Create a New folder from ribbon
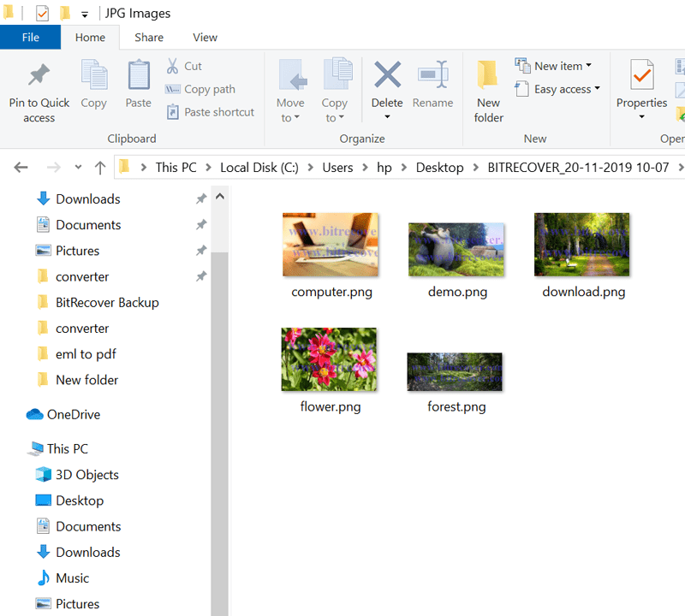This screenshot has width=685, height=616. tap(488, 91)
